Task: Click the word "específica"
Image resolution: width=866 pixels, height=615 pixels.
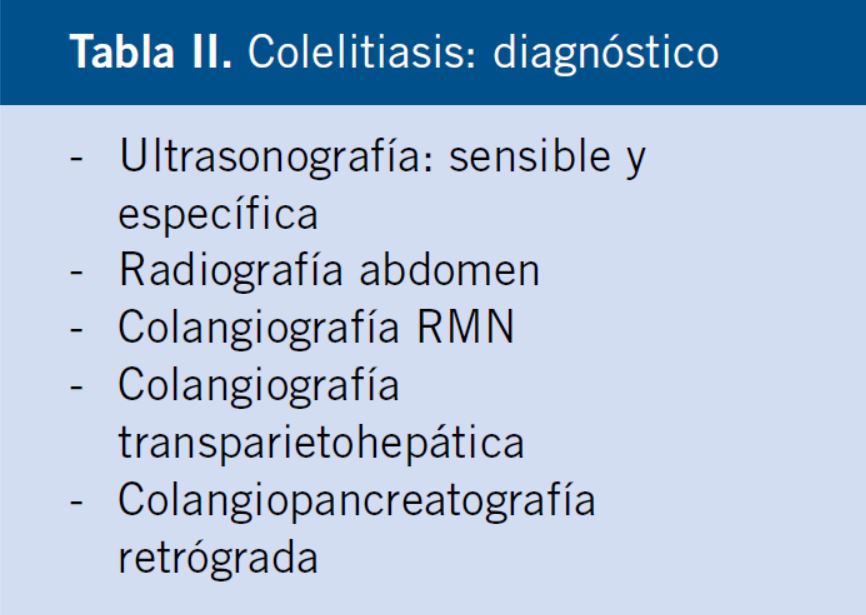Action: tap(218, 215)
